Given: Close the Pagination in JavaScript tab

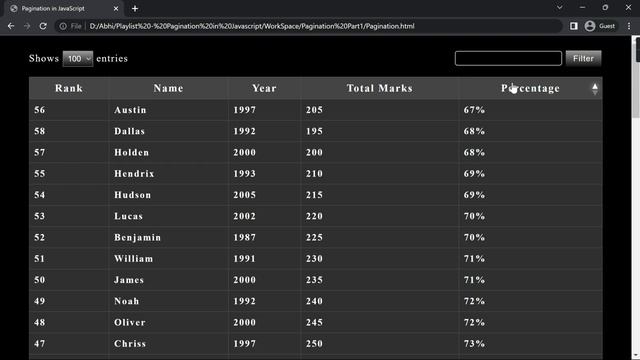Looking at the screenshot, I should [116, 9].
